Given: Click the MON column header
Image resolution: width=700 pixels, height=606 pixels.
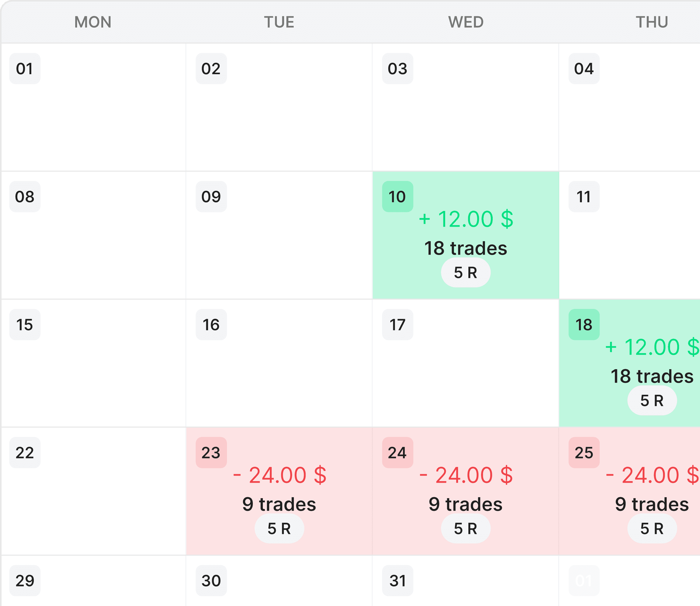Looking at the screenshot, I should 93,22.
